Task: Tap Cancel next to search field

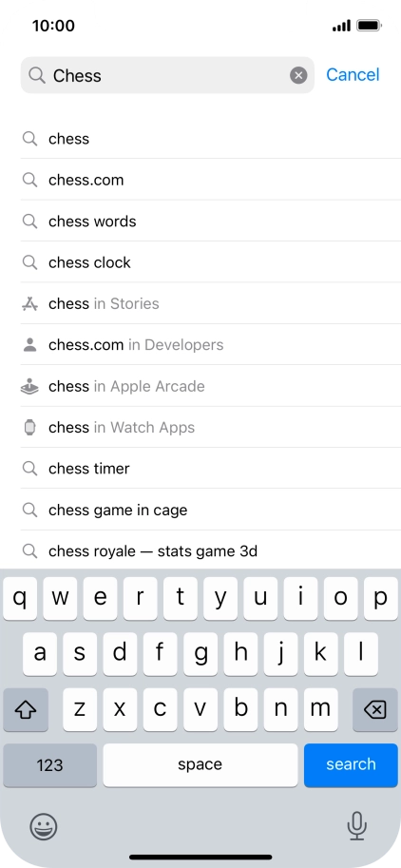Action: tap(353, 75)
